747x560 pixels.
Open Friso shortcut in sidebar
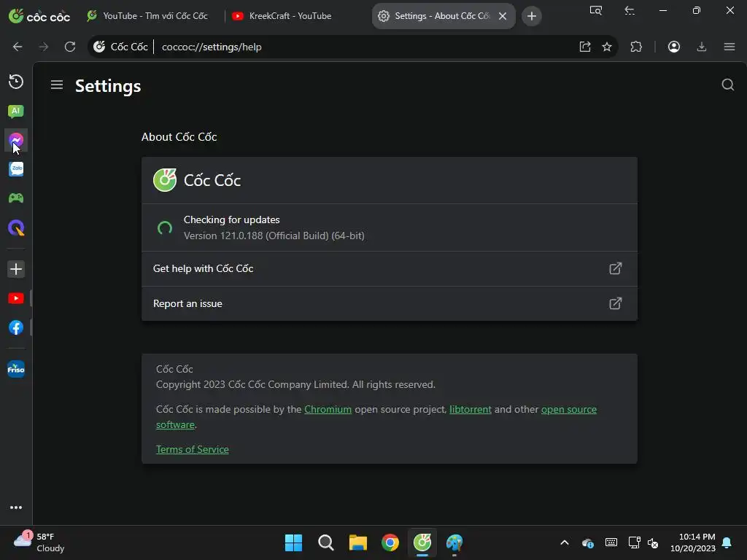(x=16, y=369)
